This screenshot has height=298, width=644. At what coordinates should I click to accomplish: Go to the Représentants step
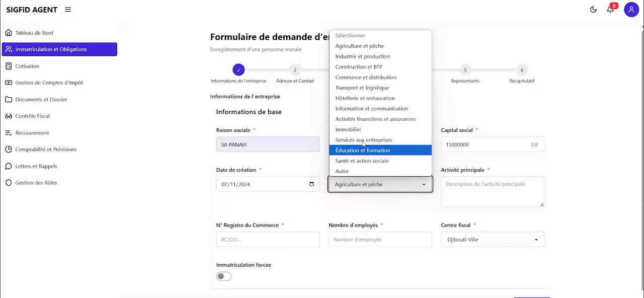click(x=465, y=69)
